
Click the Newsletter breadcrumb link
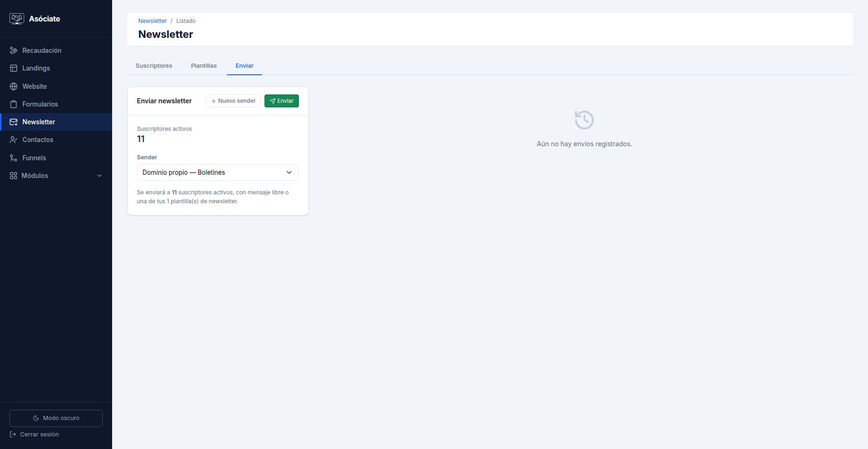pos(152,21)
